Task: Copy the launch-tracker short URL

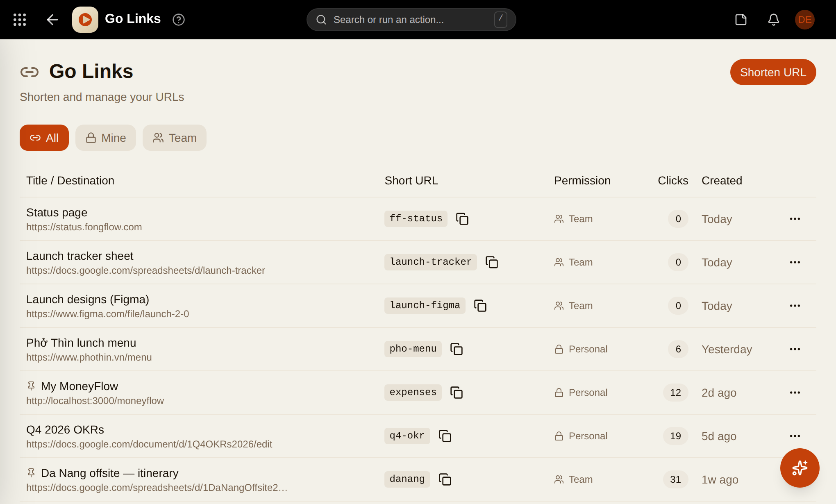Action: point(492,262)
